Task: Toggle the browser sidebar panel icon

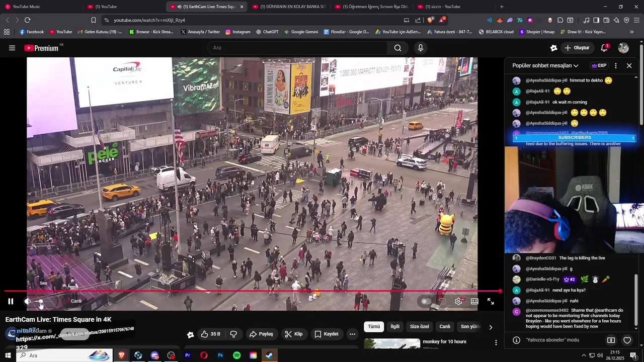Action: (x=596, y=20)
